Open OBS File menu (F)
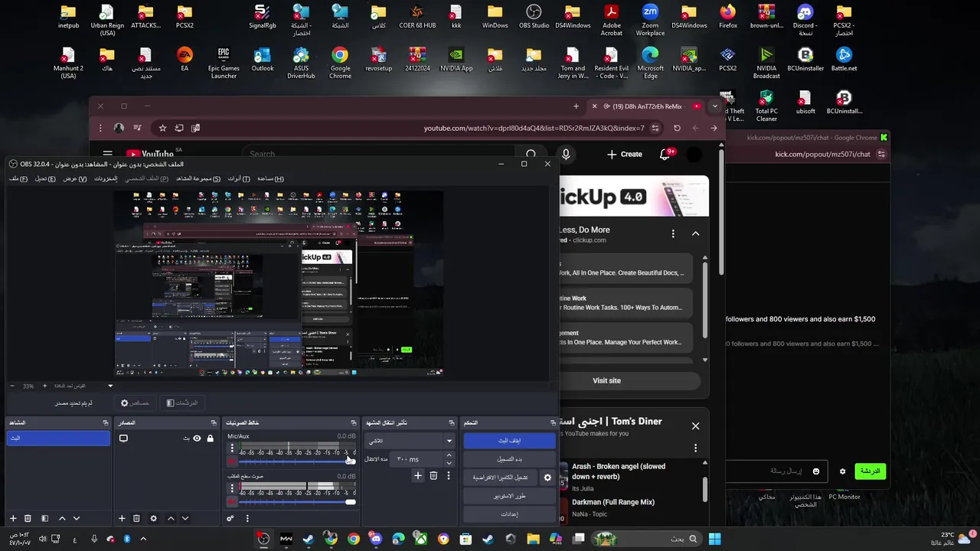The width and height of the screenshot is (980, 551). coord(18,178)
